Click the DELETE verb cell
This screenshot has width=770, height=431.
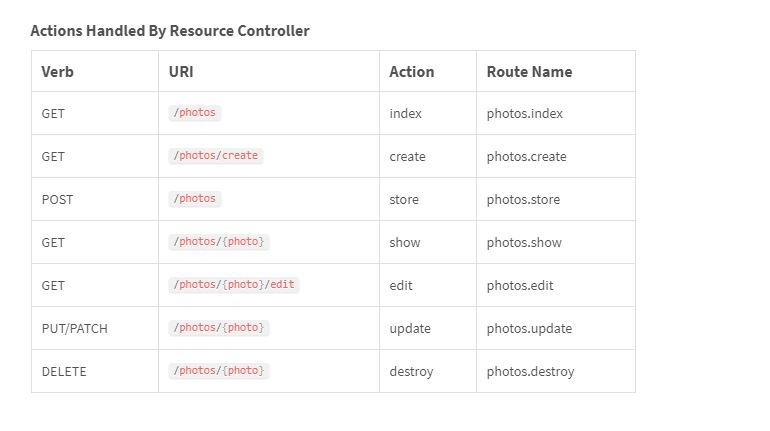[x=64, y=372]
